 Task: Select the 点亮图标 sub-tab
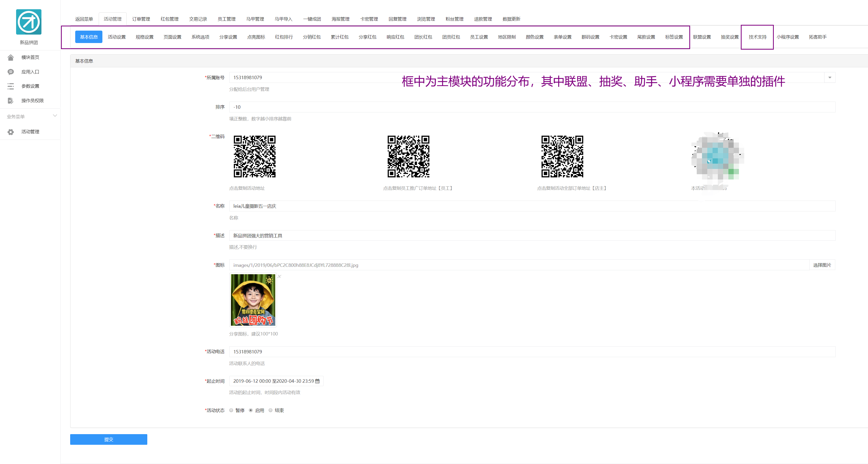(x=256, y=37)
